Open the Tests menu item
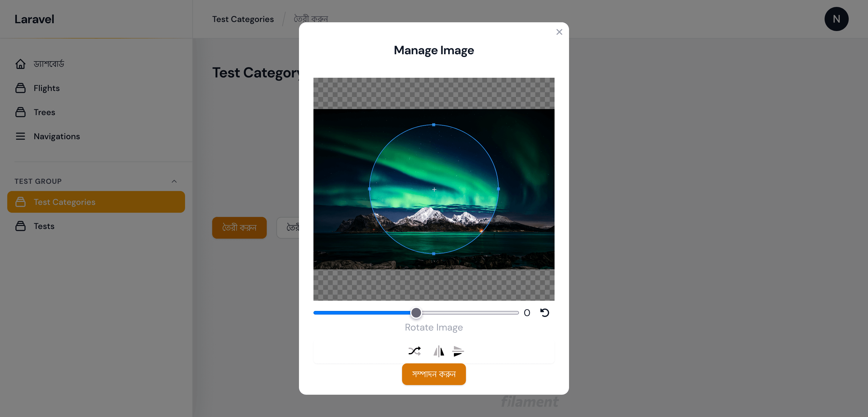868x417 pixels. coord(44,226)
